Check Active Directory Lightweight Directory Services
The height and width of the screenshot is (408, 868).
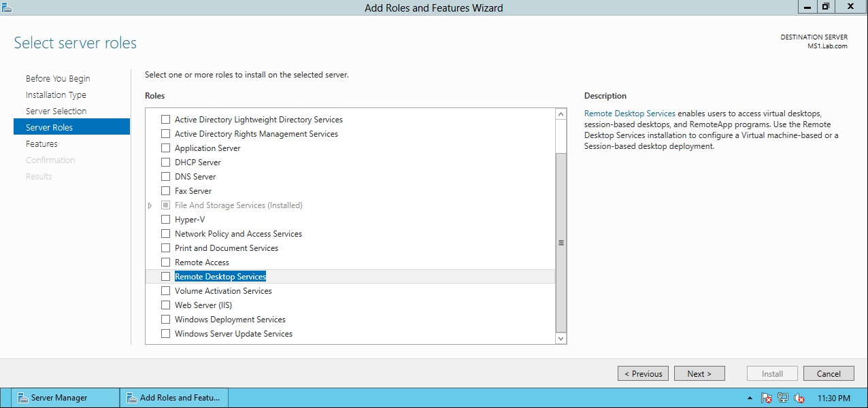point(165,120)
